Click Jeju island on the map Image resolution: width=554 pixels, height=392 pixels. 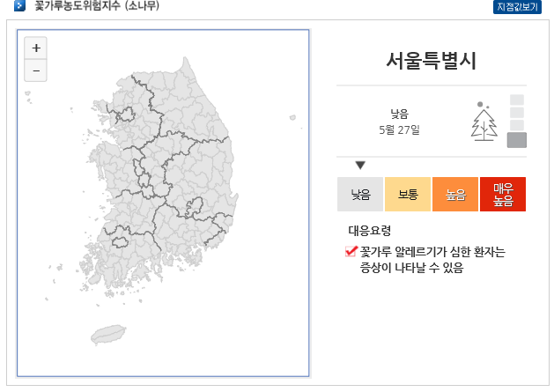pos(108,335)
